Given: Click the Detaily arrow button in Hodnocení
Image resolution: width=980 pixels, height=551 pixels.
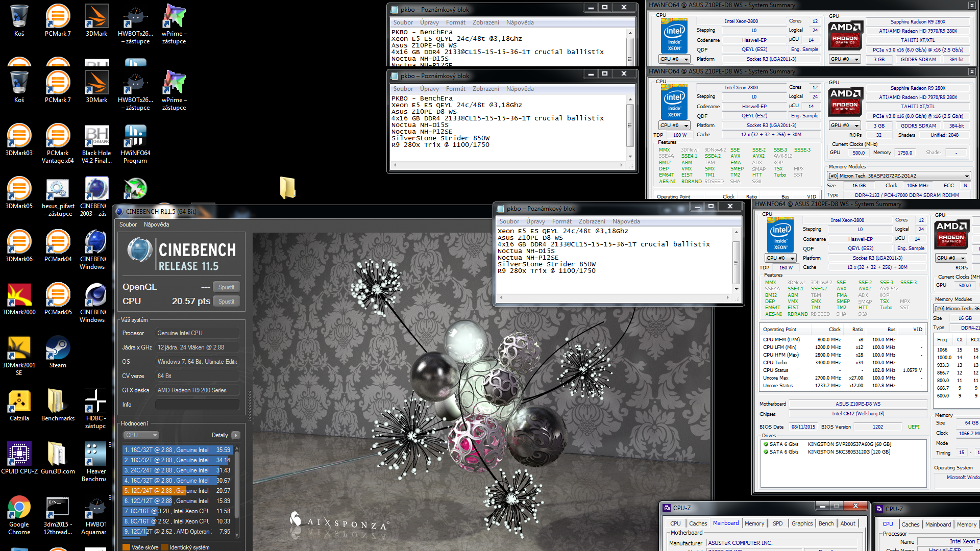Looking at the screenshot, I should [235, 435].
